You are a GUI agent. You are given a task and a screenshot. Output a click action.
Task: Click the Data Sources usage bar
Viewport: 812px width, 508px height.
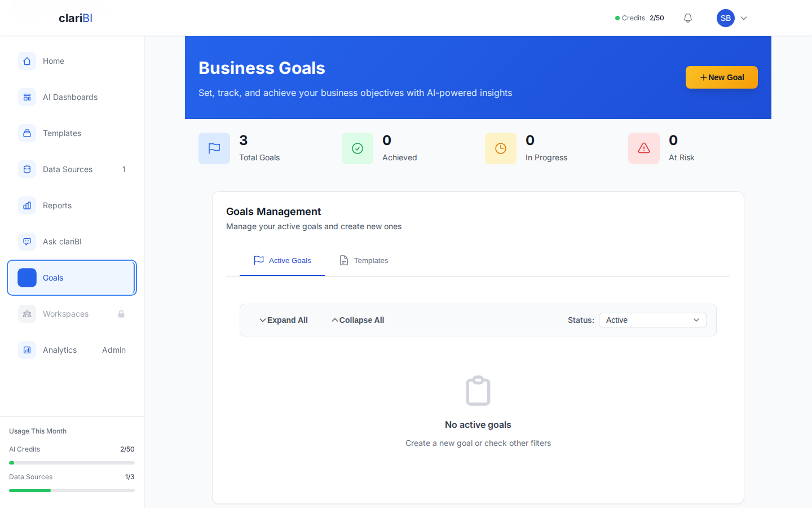72,490
